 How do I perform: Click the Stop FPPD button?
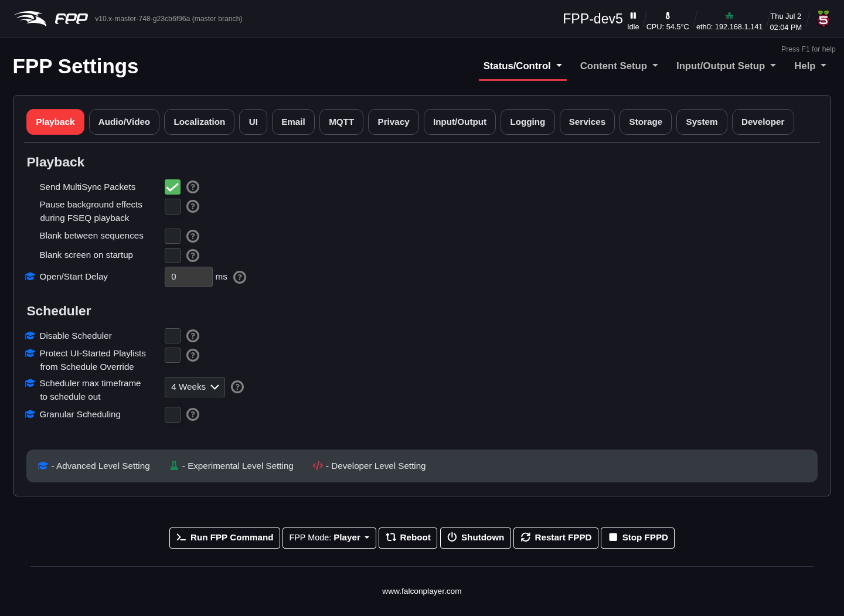[638, 538]
